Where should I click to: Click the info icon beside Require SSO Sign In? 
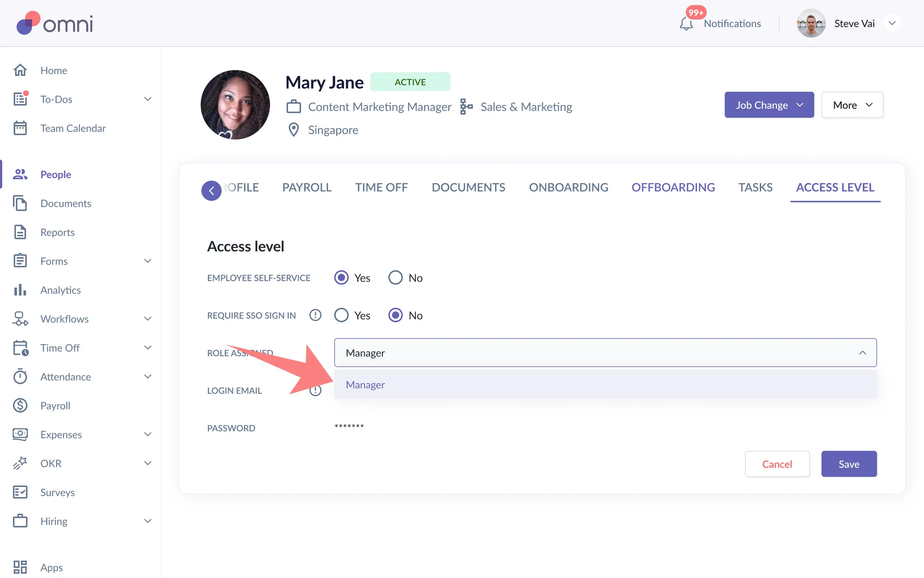pyautogui.click(x=315, y=315)
